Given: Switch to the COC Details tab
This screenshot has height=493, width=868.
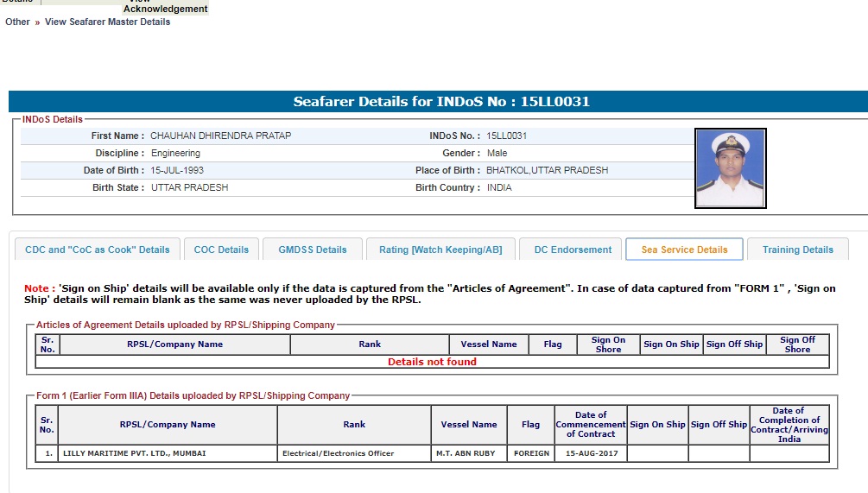Looking at the screenshot, I should (221, 250).
